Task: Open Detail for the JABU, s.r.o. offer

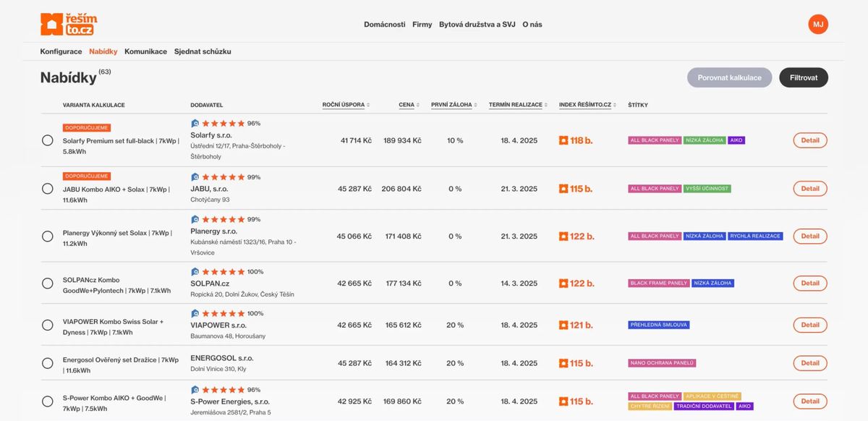Action: 810,189
